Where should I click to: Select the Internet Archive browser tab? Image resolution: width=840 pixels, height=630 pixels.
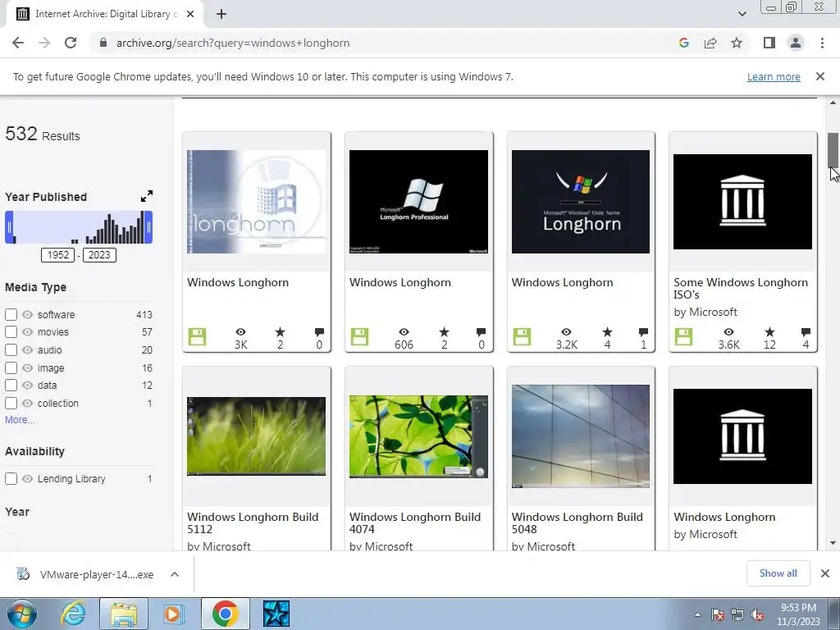[104, 14]
